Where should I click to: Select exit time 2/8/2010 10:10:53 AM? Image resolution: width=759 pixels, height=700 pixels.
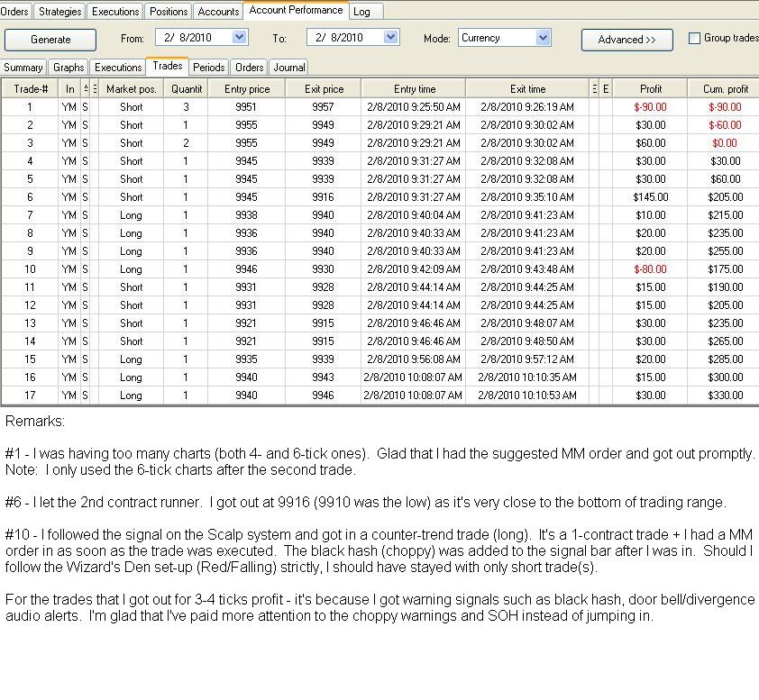[527, 395]
